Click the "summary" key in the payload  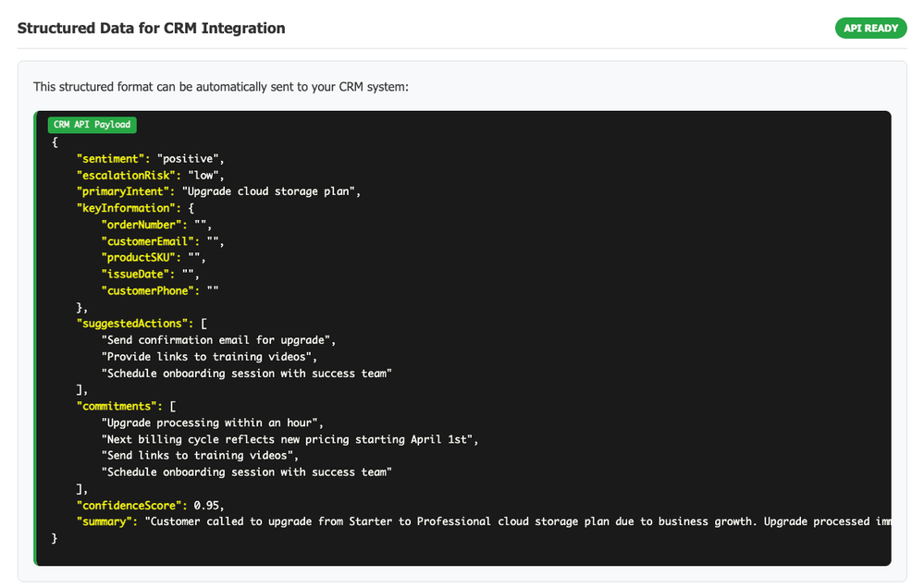point(106,521)
